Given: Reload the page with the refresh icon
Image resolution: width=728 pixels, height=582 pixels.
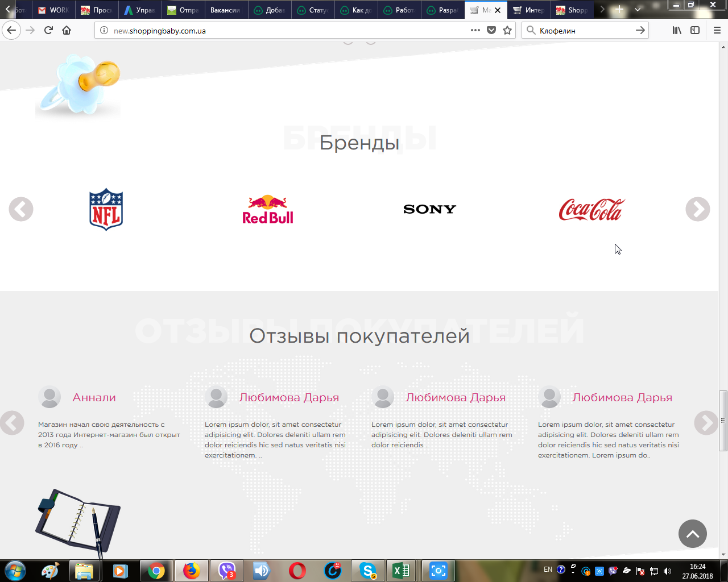Looking at the screenshot, I should (x=48, y=30).
